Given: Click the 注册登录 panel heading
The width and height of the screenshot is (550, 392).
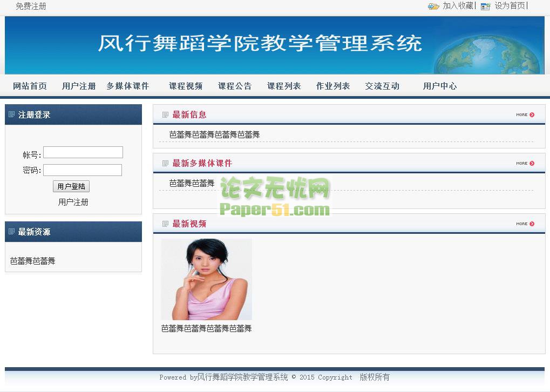Looking at the screenshot, I should (x=35, y=115).
